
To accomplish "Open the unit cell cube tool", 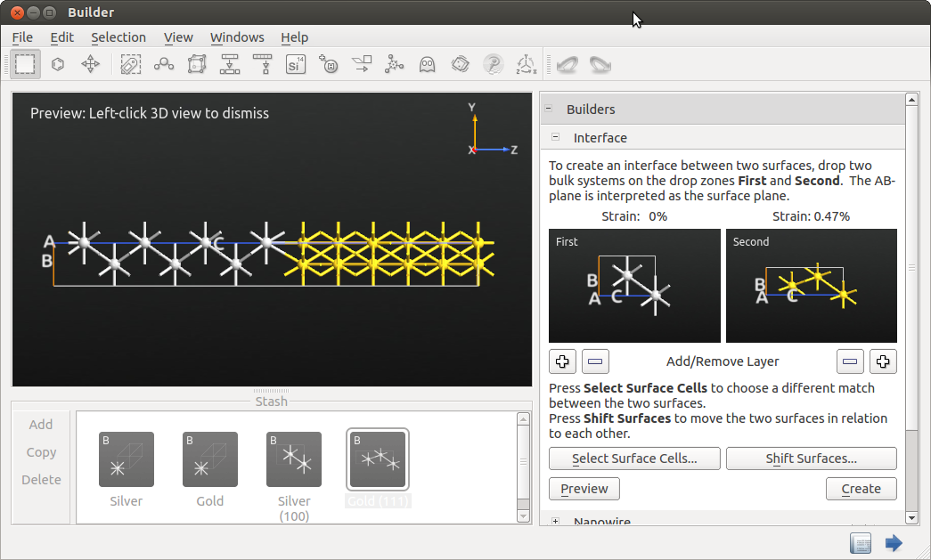I will tap(197, 64).
